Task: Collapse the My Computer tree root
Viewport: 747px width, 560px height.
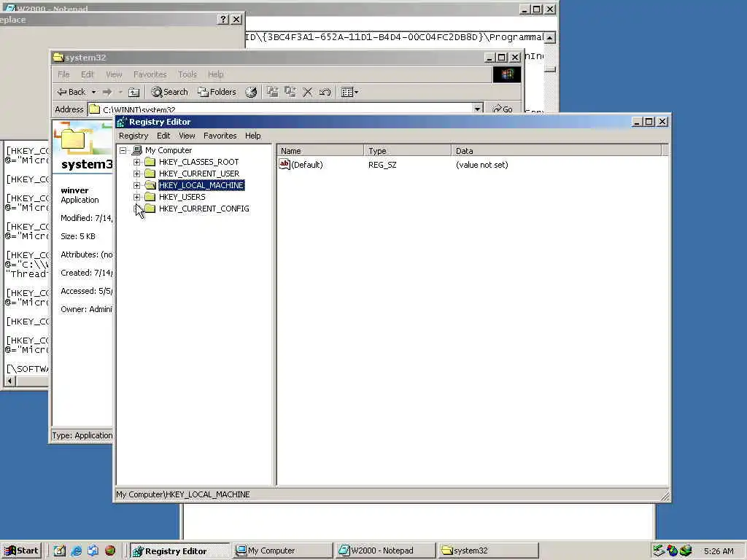Action: (x=123, y=150)
